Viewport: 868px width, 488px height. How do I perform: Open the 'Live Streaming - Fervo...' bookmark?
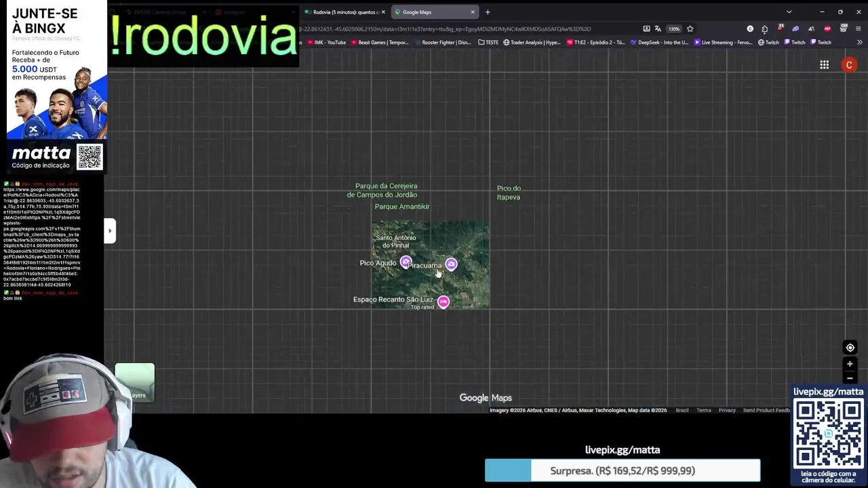[723, 42]
